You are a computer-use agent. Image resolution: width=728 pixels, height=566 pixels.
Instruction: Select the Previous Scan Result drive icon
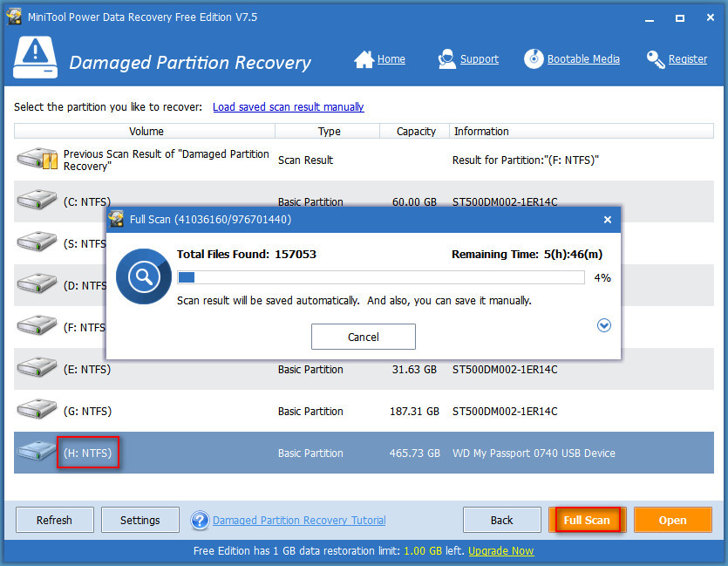coord(37,159)
